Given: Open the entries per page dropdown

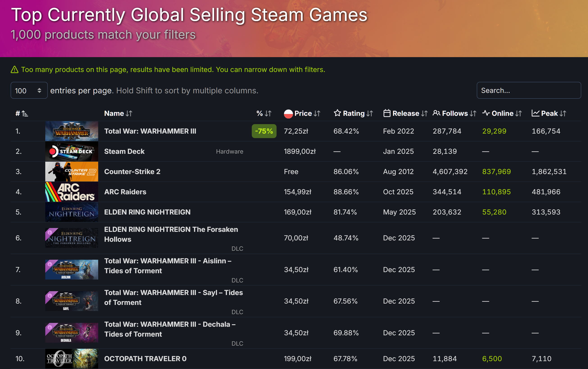Looking at the screenshot, I should (x=29, y=90).
